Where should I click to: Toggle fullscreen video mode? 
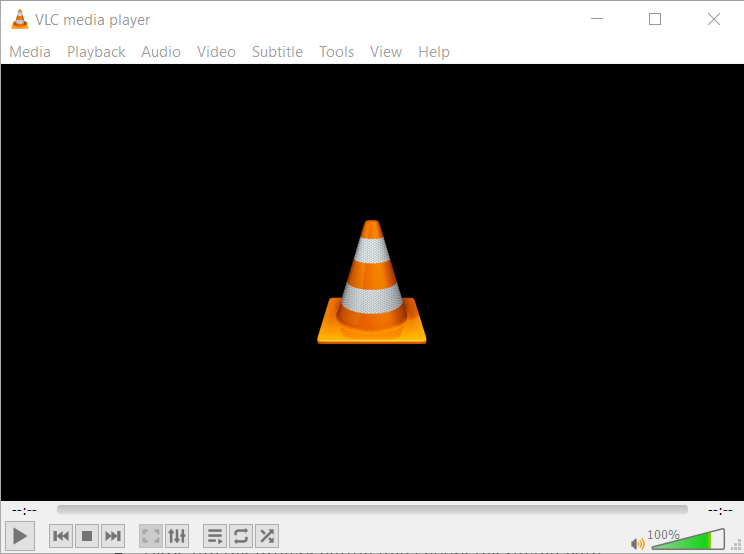151,536
